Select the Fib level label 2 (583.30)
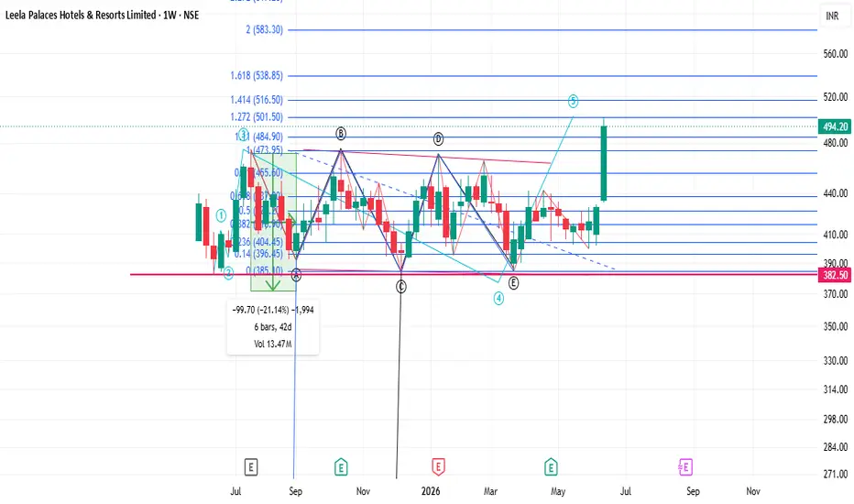 pyautogui.click(x=264, y=29)
